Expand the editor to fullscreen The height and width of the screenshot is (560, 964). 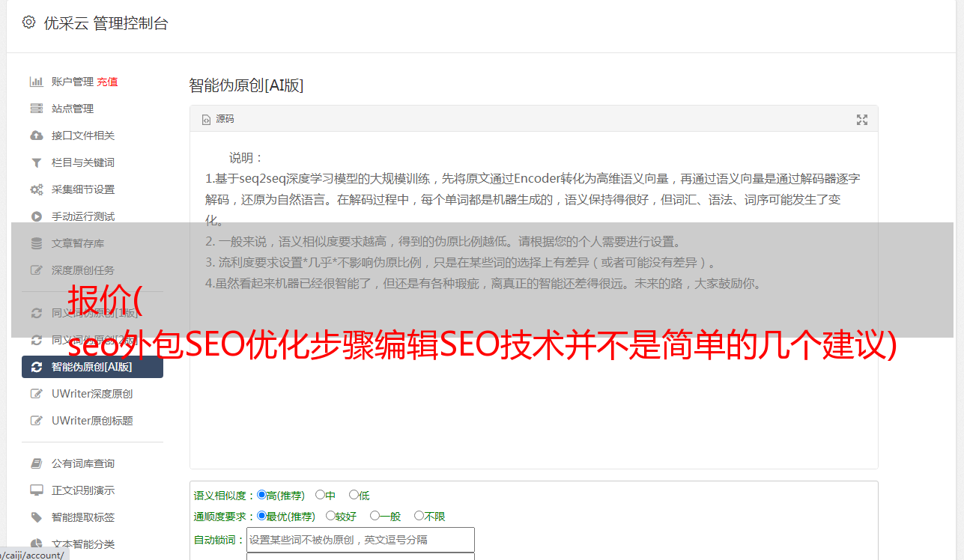862,120
